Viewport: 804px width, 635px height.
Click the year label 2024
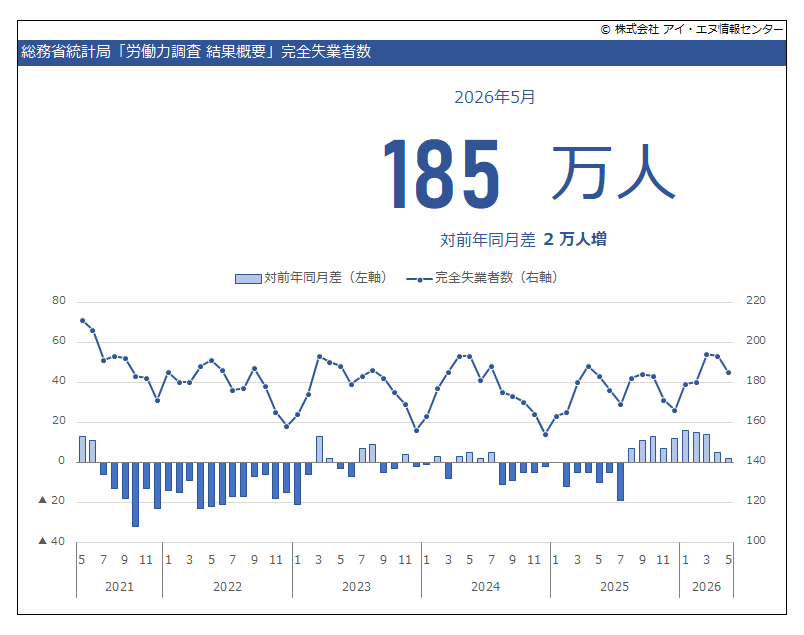[486, 587]
